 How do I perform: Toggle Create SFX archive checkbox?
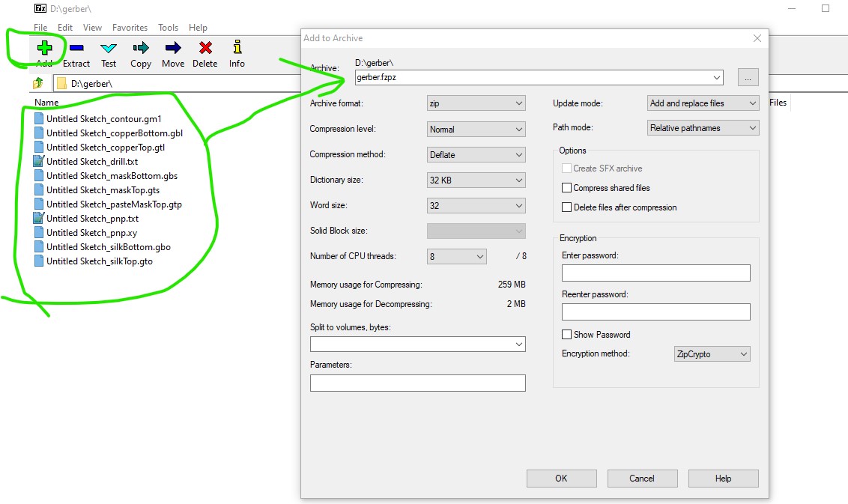click(x=567, y=168)
